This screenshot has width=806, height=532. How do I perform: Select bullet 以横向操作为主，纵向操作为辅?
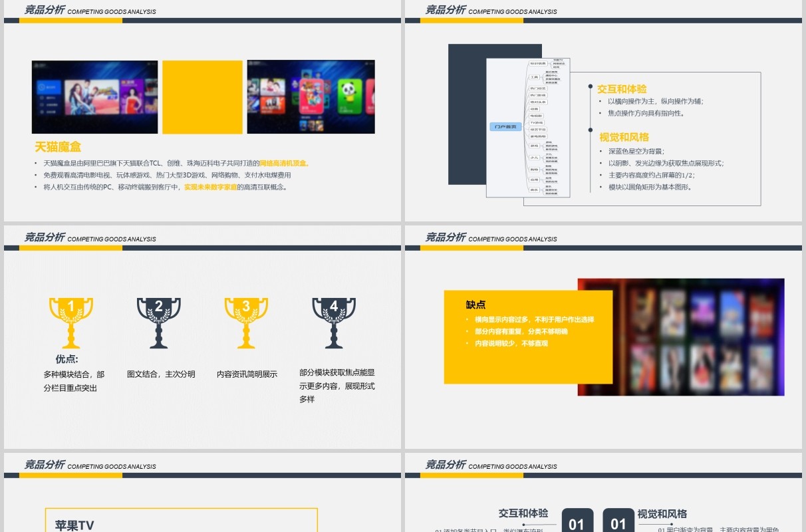(656, 102)
